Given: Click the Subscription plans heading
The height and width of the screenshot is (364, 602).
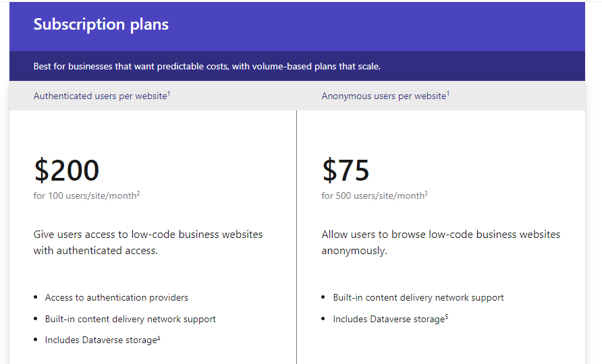Looking at the screenshot, I should (x=101, y=24).
